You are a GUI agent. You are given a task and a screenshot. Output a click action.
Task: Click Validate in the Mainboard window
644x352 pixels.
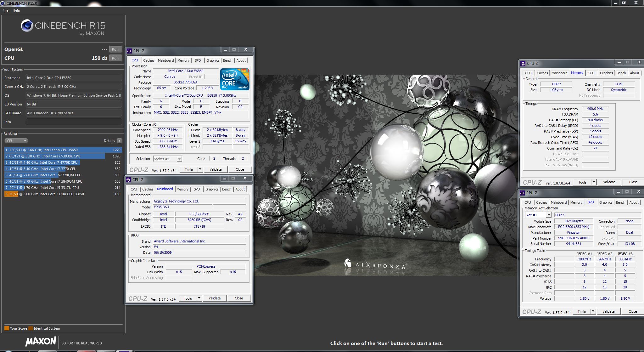point(215,298)
